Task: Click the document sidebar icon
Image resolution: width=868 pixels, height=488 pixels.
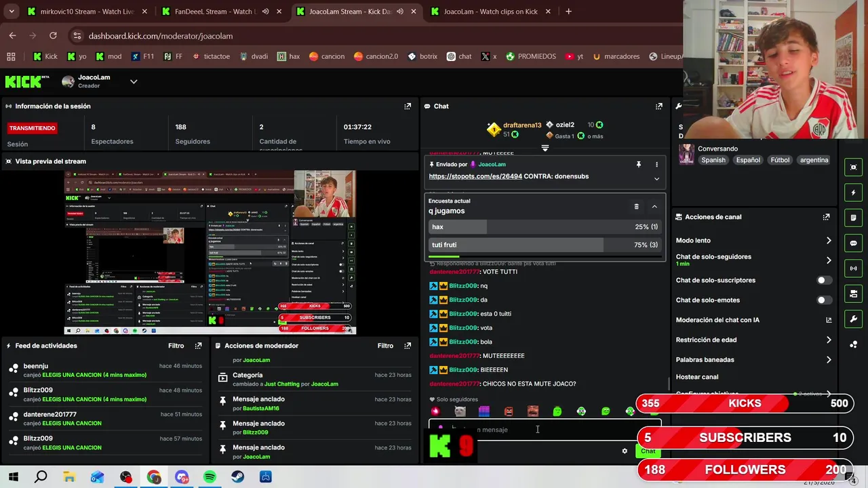Action: coord(853,218)
